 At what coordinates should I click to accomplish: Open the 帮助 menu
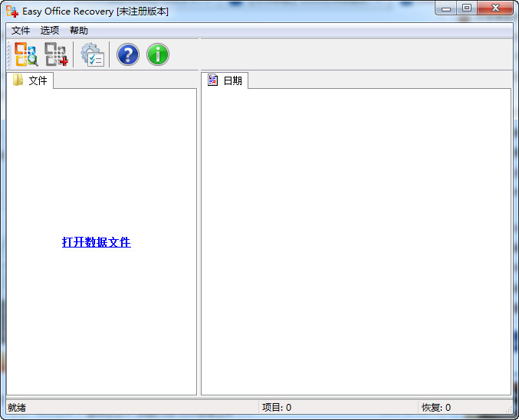79,31
